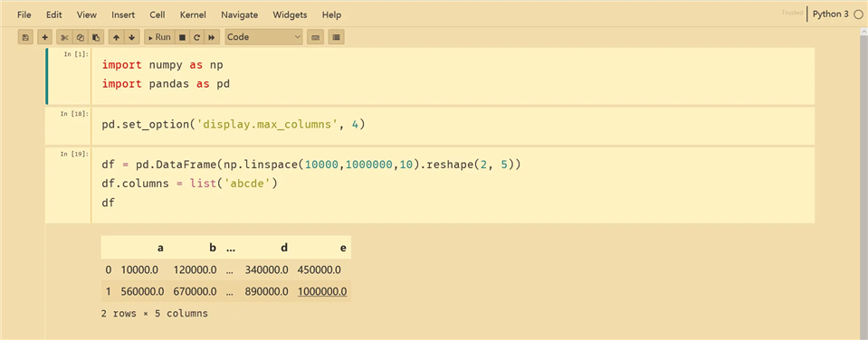
Task: Interrupt the kernel with the stop icon
Action: pyautogui.click(x=182, y=37)
